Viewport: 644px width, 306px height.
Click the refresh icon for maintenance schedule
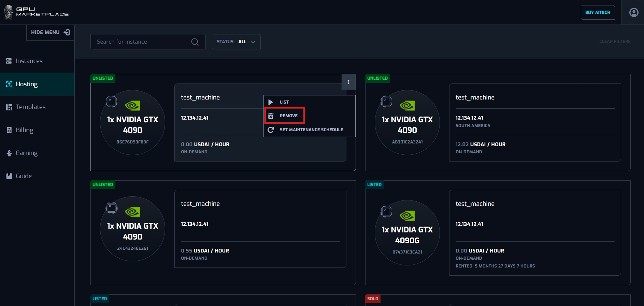point(271,130)
